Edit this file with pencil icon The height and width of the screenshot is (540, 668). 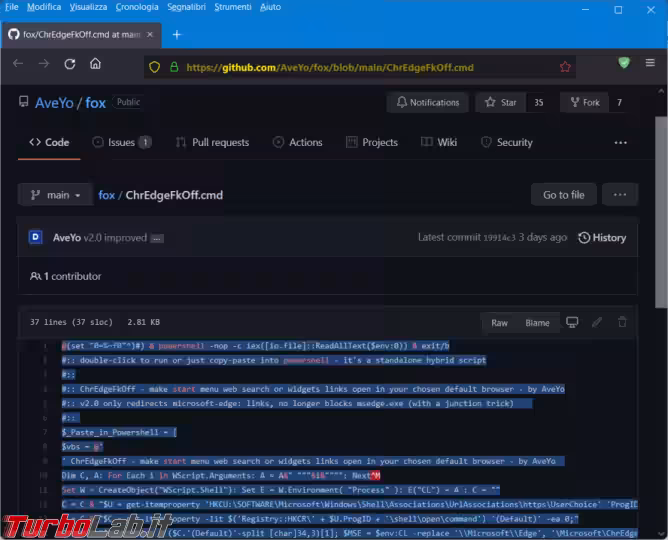click(597, 322)
